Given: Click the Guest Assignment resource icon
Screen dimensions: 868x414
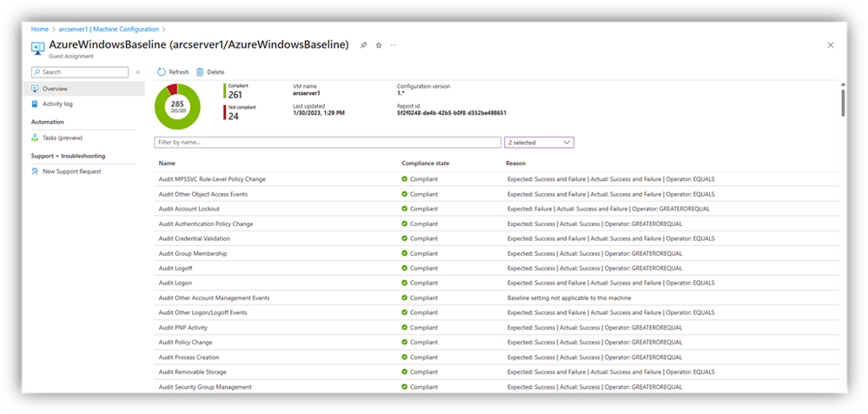Looking at the screenshot, I should coord(37,48).
